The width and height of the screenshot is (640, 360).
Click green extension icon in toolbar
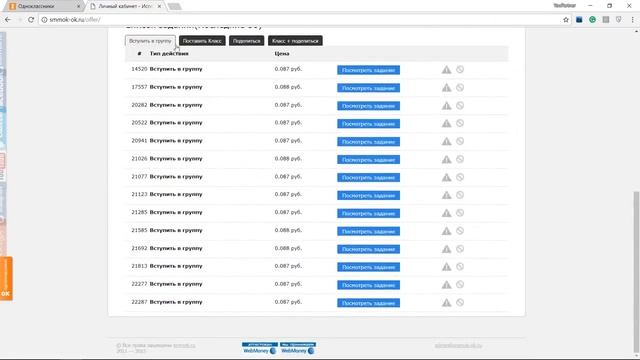[592, 20]
